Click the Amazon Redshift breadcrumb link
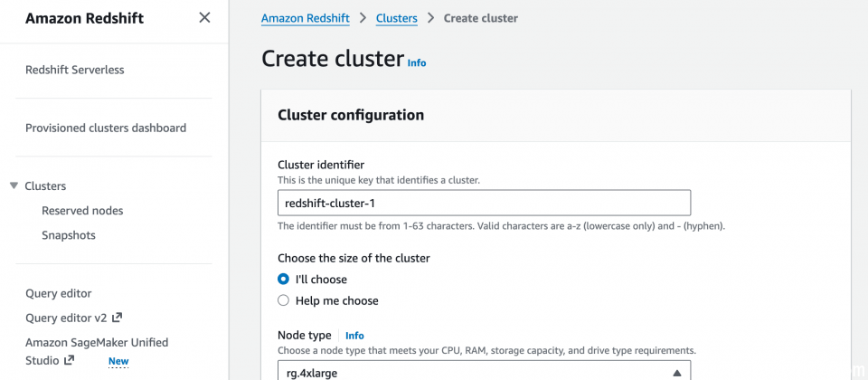 coord(305,18)
